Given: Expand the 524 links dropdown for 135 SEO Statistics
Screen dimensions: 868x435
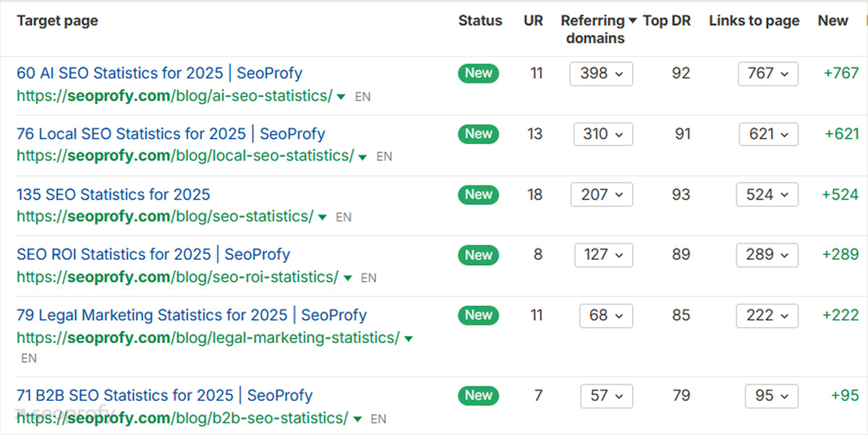Looking at the screenshot, I should [767, 194].
